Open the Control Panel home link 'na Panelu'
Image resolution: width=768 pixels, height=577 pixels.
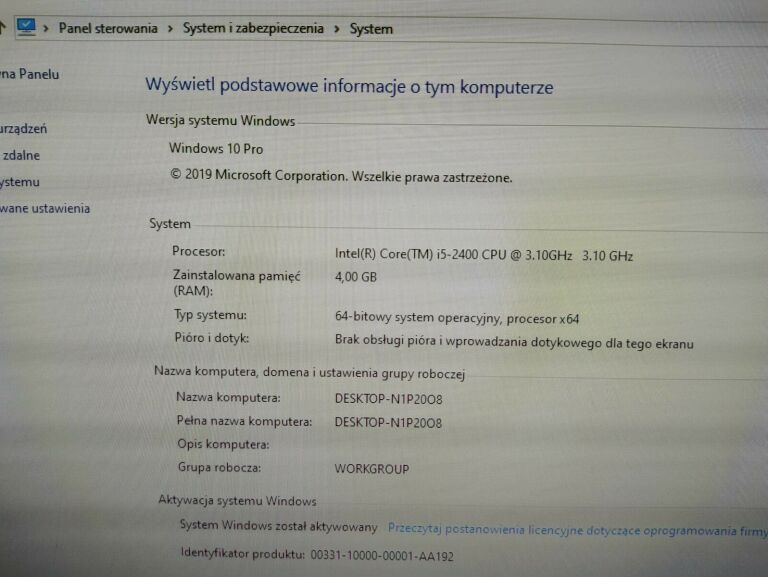pos(30,74)
